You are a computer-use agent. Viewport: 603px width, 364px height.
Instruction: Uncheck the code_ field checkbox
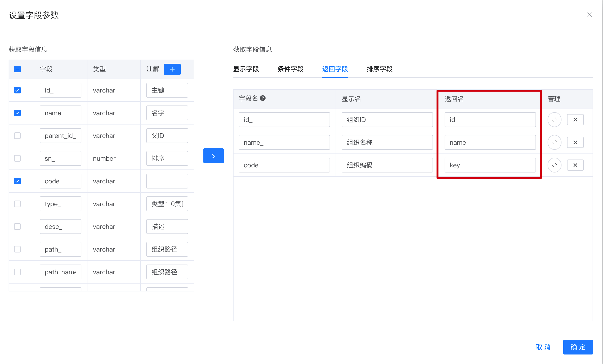[17, 181]
